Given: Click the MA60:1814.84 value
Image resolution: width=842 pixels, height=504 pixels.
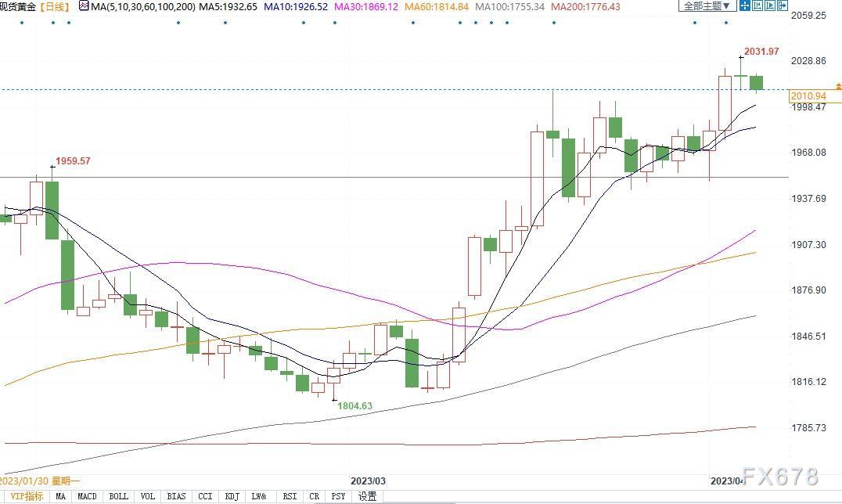Looking at the screenshot, I should click(437, 7).
